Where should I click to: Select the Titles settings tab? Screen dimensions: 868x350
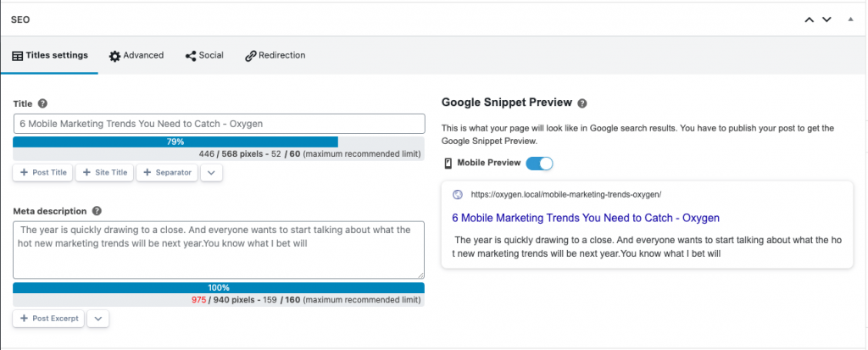[x=50, y=55]
